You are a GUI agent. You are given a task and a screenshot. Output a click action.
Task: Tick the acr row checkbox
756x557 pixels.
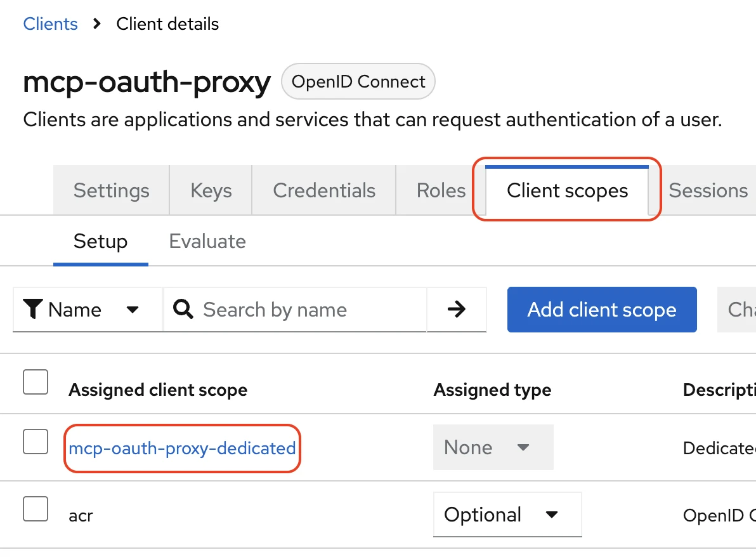point(36,509)
